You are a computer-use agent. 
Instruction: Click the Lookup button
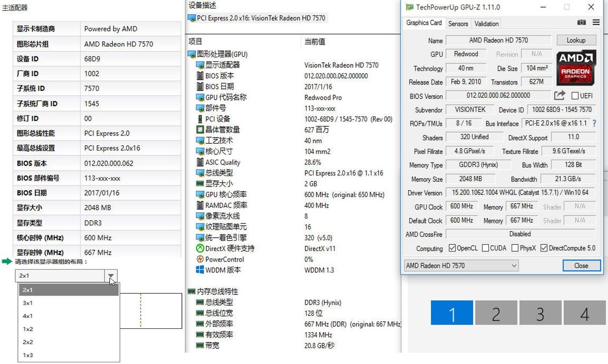pyautogui.click(x=576, y=40)
